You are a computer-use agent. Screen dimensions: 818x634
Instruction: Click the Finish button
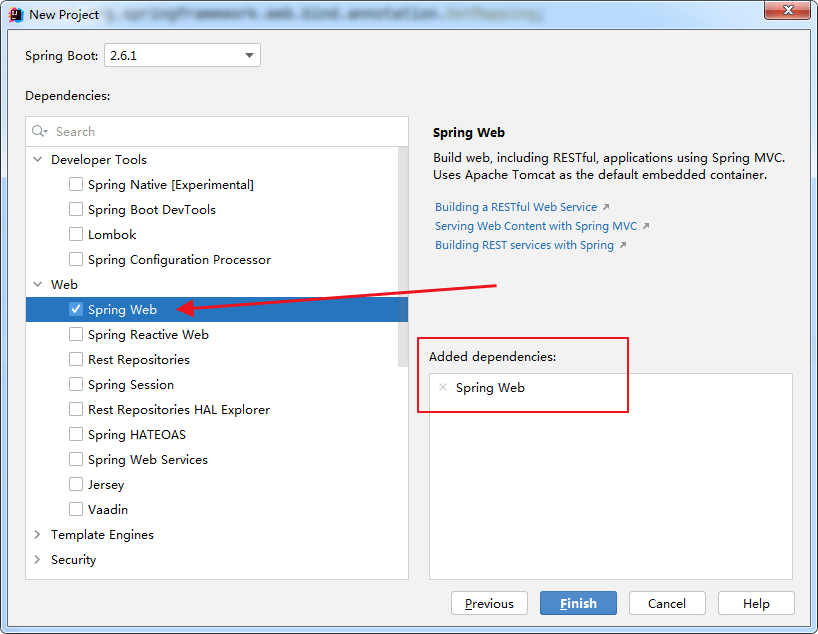(578, 603)
